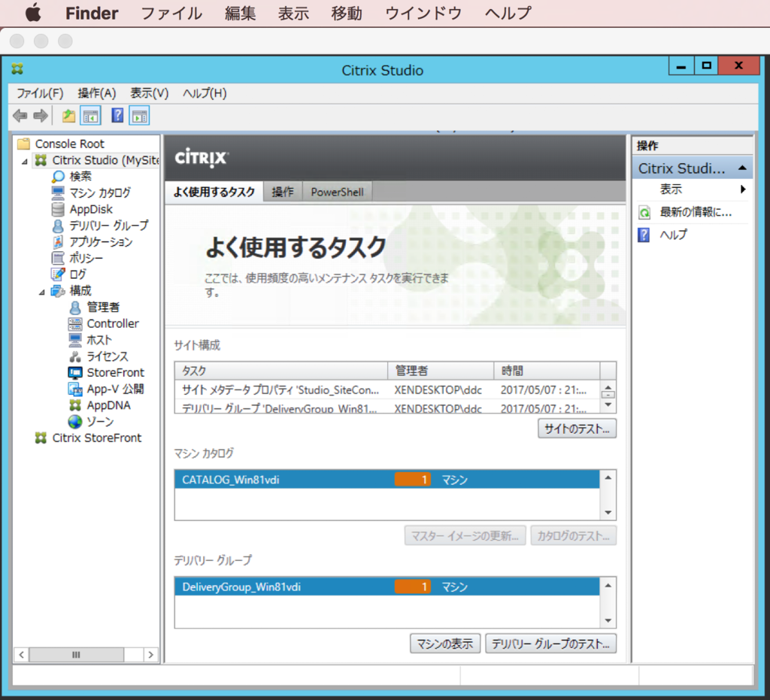Screen dimensions: 770x700
Task: Toggle the action pane toolbar icon
Action: 139,117
